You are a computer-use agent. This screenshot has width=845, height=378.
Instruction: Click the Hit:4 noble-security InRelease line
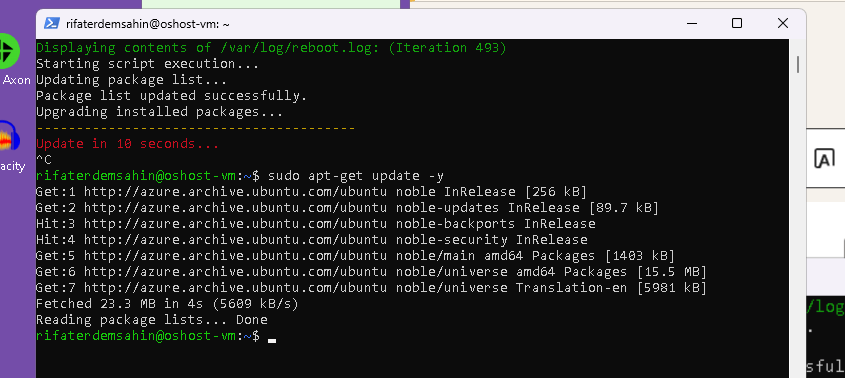pos(311,240)
